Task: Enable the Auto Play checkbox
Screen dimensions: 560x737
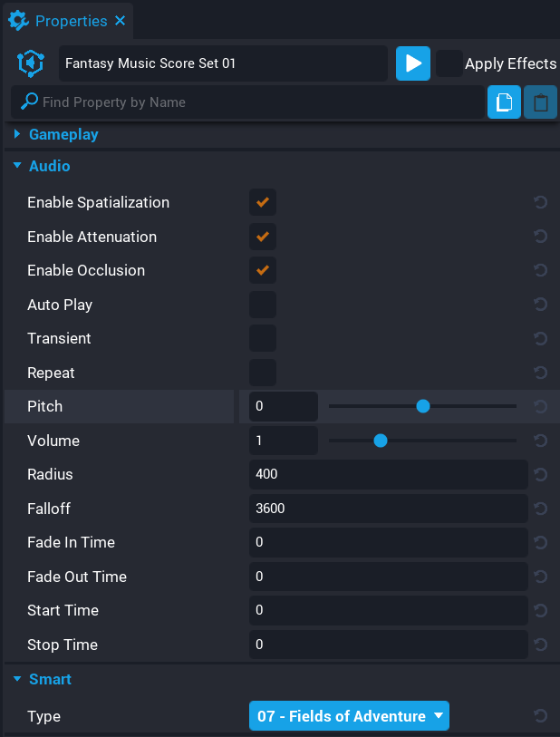Action: click(x=262, y=305)
